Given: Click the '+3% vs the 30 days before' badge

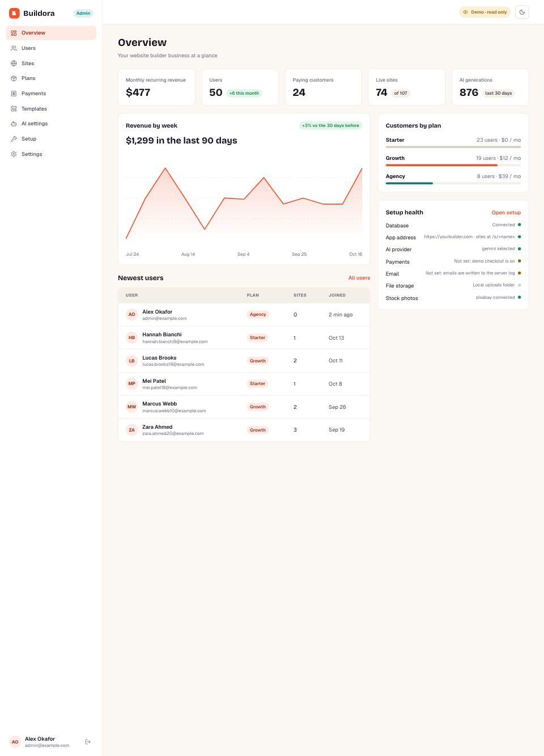Looking at the screenshot, I should [x=330, y=125].
